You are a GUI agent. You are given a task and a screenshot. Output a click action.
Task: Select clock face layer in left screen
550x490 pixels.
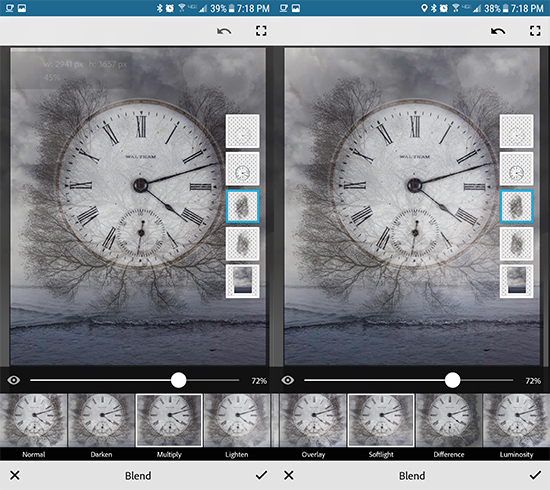click(242, 169)
